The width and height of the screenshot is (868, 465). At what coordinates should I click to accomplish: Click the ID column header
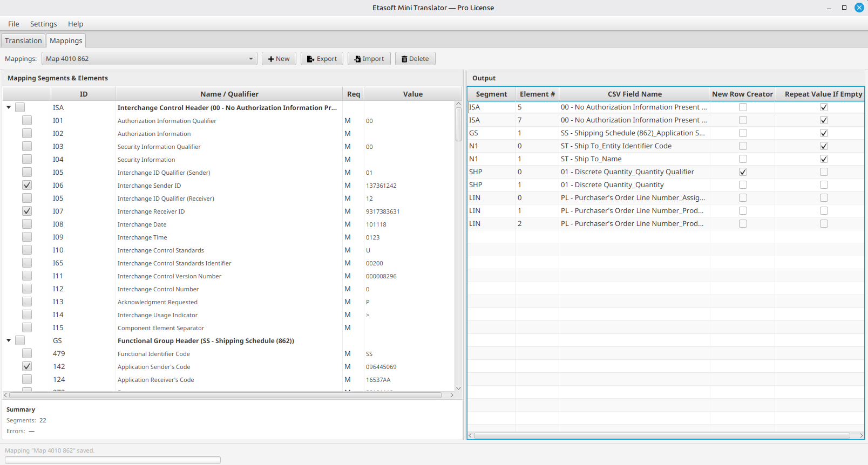(83, 94)
